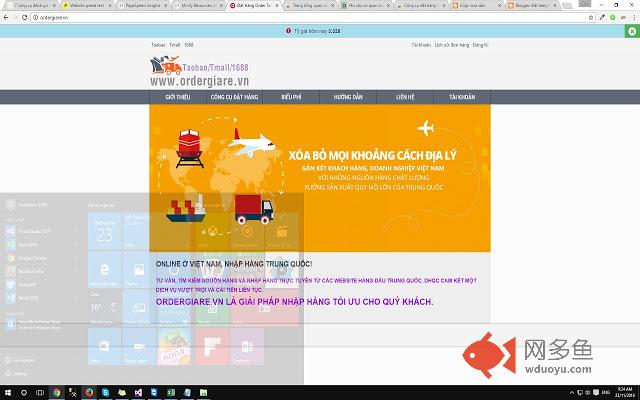Select the active 'Đặt Hàng Order' browser tab
Image resolution: width=640 pixels, height=400 pixels.
pyautogui.click(x=253, y=6)
